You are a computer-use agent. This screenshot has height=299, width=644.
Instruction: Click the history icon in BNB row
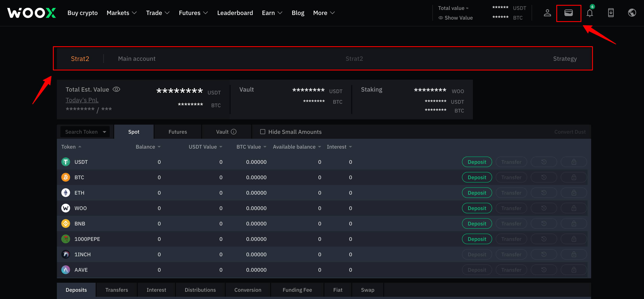pos(544,223)
